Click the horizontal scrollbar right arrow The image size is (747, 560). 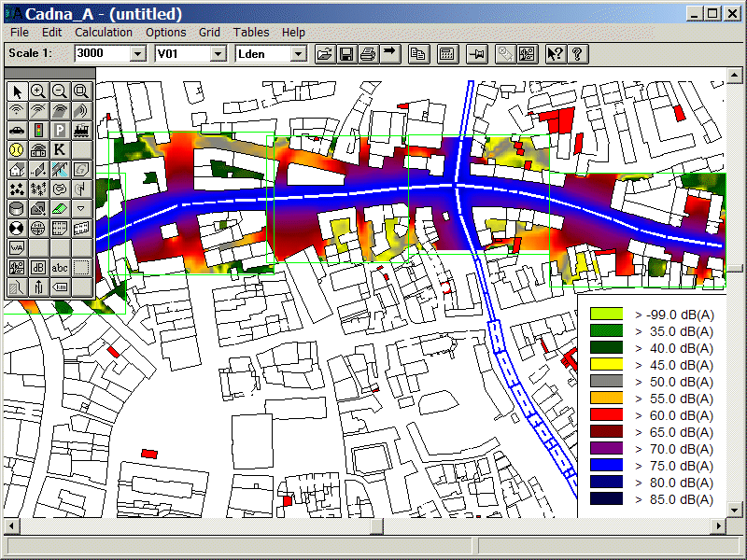[x=718, y=526]
